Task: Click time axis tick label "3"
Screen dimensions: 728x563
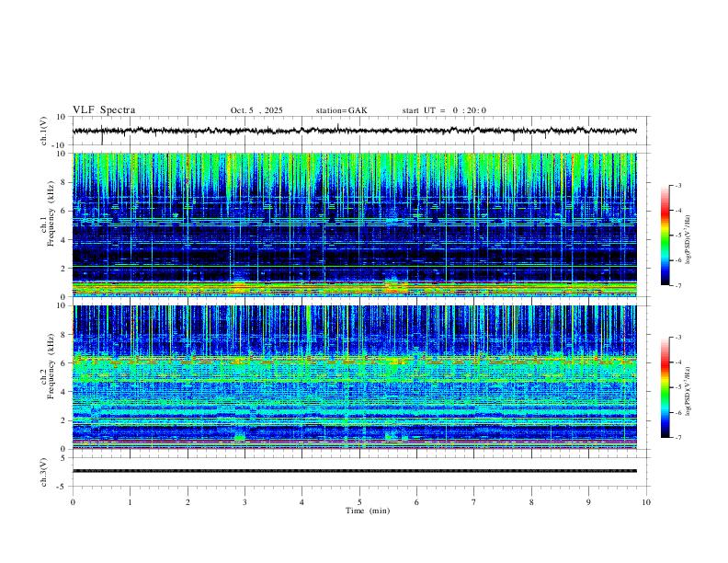Action: pyautogui.click(x=245, y=502)
